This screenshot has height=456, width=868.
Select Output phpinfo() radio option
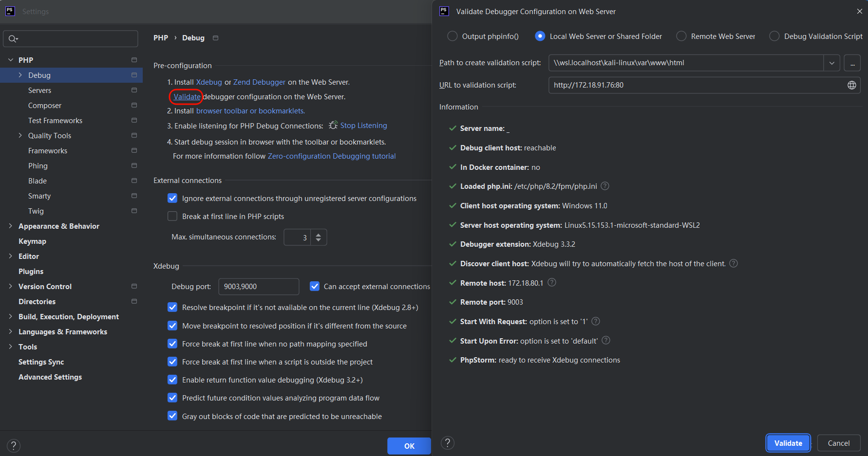452,36
